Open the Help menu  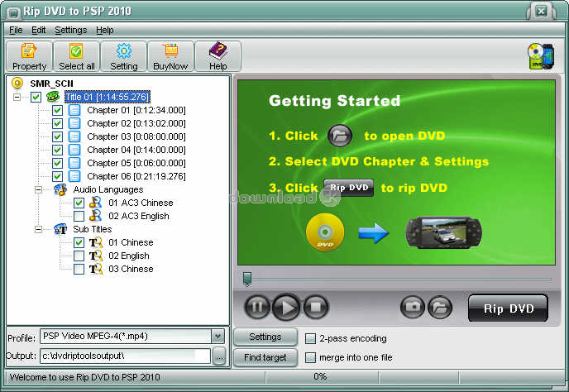105,30
